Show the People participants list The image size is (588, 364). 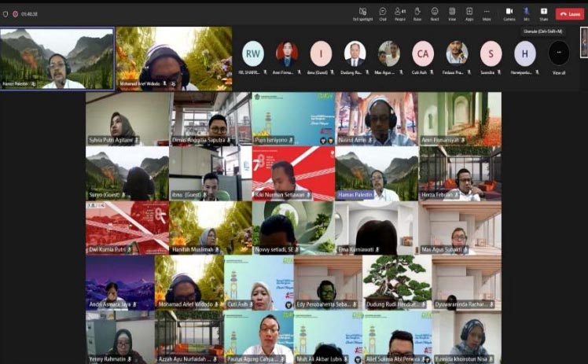[400, 13]
